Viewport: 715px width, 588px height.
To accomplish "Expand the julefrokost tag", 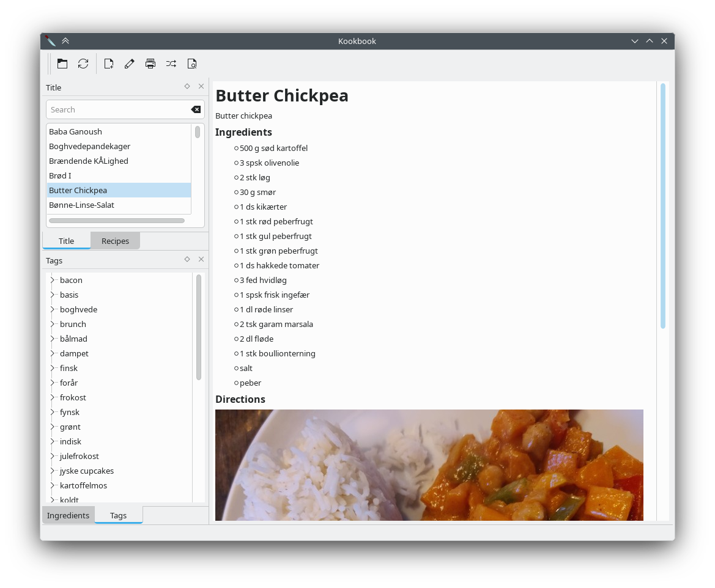I will tap(53, 456).
